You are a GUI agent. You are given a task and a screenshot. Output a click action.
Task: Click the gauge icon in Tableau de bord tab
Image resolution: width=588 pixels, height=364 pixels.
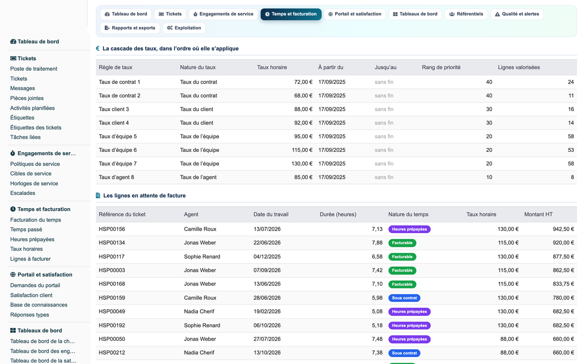tap(107, 14)
